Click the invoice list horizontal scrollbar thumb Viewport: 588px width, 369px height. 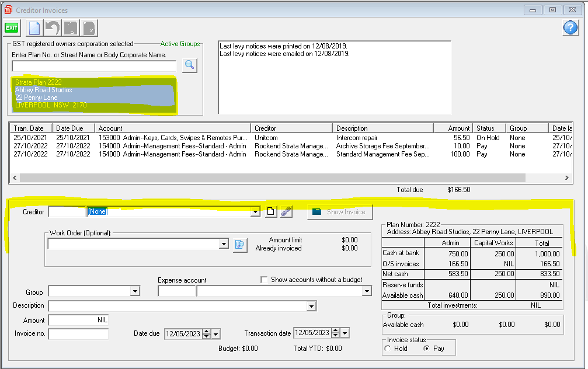[x=273, y=177]
